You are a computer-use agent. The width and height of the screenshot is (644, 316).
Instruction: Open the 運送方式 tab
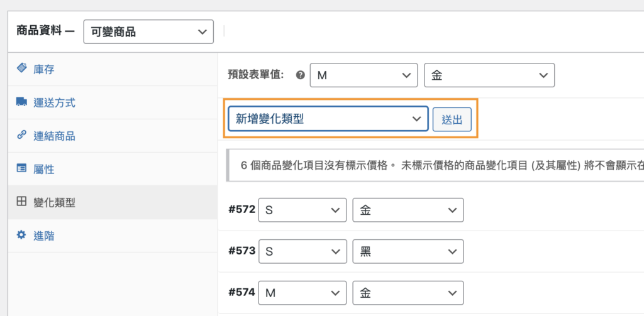113,102
